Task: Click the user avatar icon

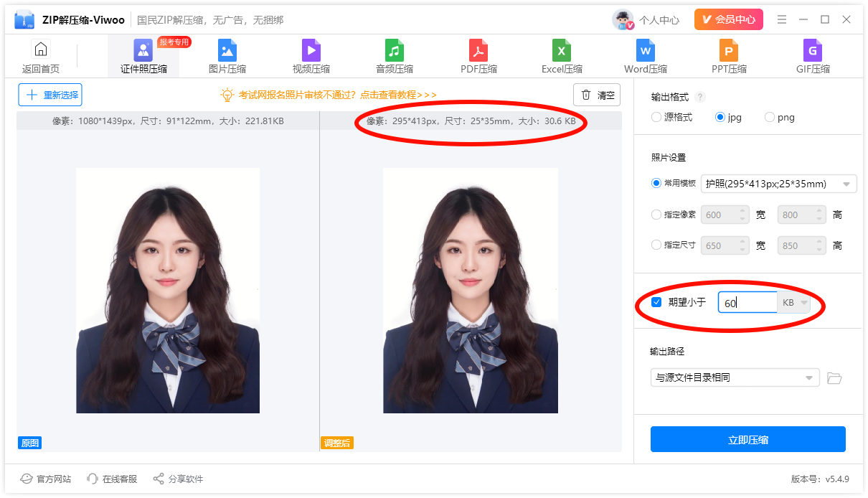Action: [x=623, y=19]
